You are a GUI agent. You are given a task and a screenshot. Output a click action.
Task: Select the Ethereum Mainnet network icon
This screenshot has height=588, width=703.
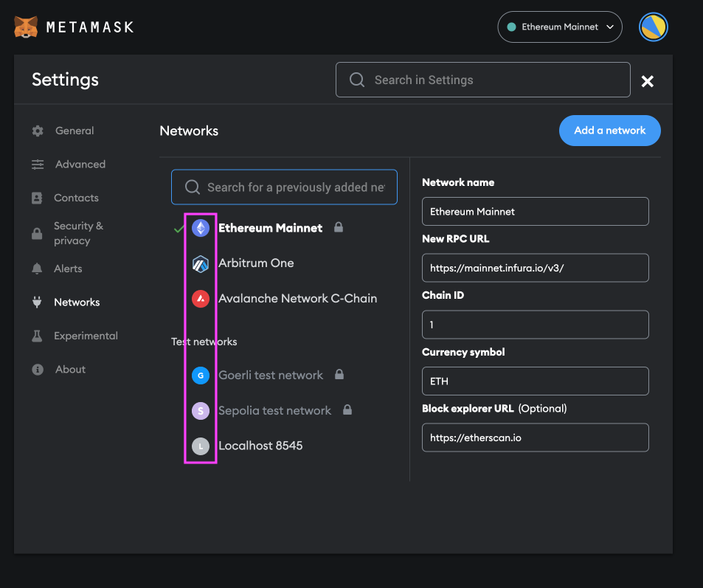coord(200,228)
